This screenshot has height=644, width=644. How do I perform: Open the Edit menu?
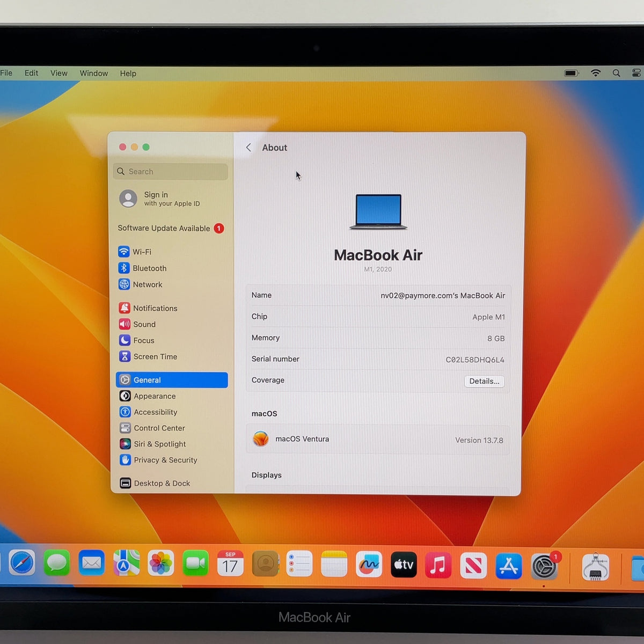pos(31,73)
